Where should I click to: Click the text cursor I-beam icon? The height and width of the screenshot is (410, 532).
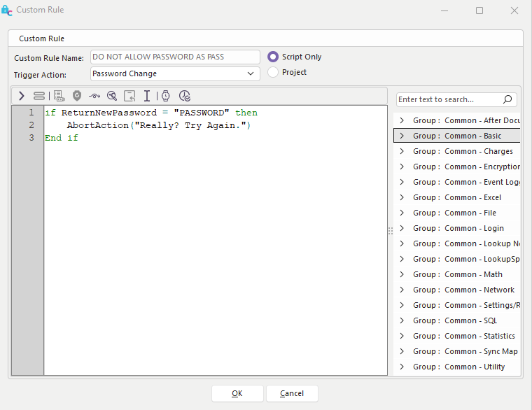pos(147,96)
